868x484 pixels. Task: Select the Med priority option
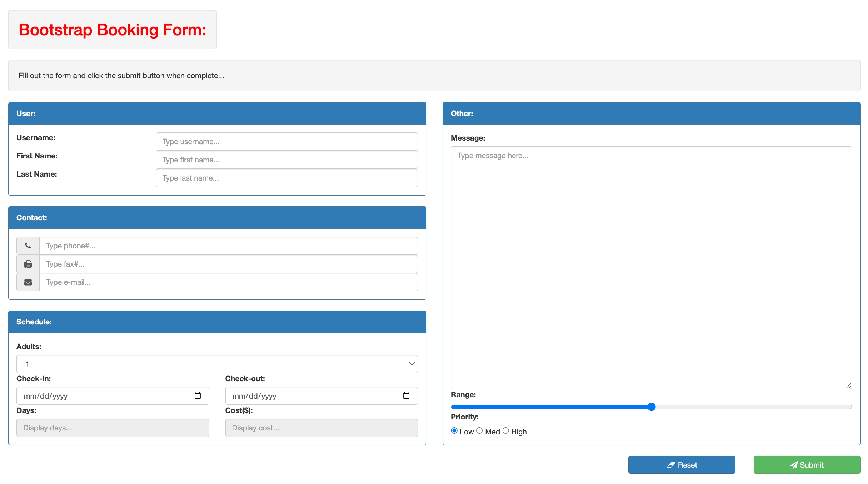coord(479,431)
